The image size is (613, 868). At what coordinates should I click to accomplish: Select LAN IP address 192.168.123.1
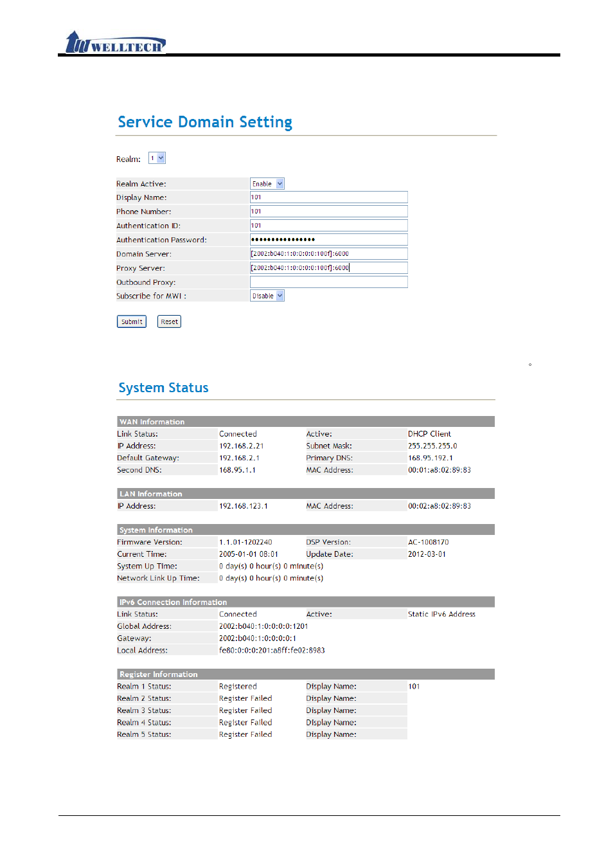coord(244,506)
